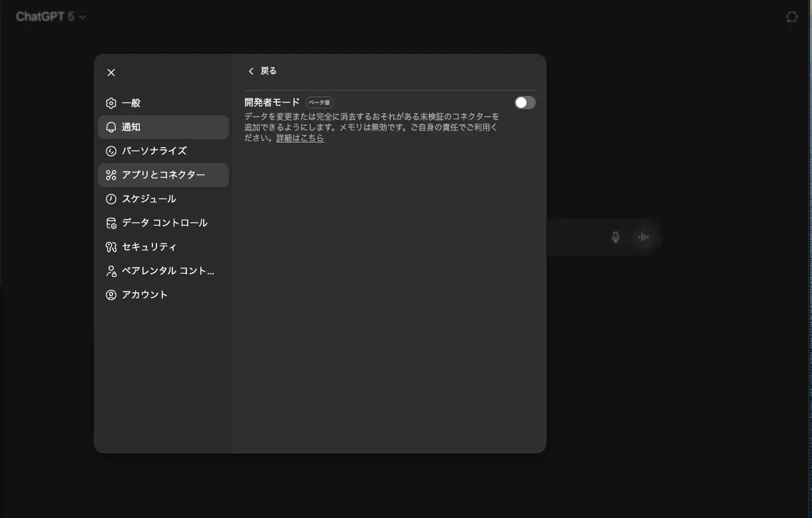Screen dimensions: 812x518
Task: Click the database icon beside データ コントロール
Action: pyautogui.click(x=111, y=223)
